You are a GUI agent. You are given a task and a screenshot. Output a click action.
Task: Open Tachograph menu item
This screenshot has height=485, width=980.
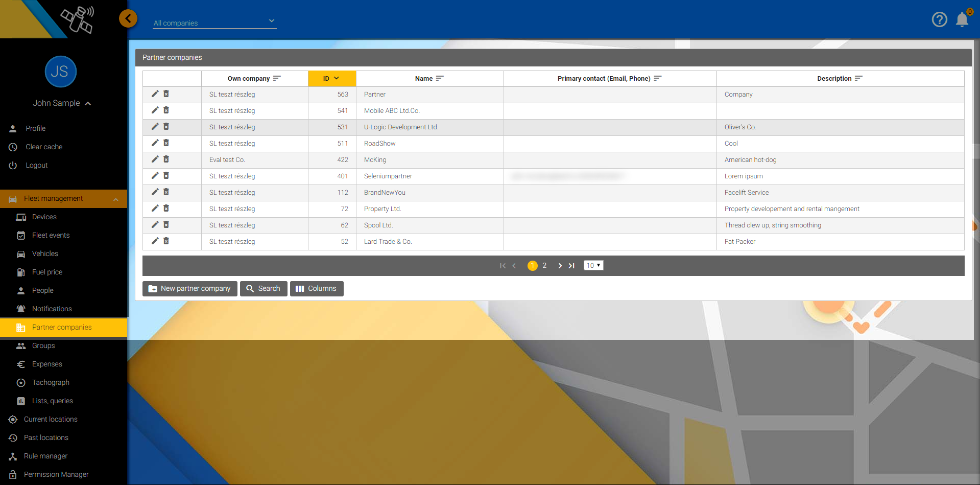point(51,383)
